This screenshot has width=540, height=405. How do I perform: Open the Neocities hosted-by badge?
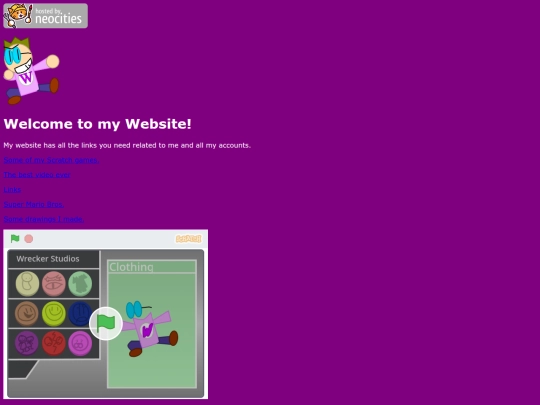pyautogui.click(x=45, y=16)
